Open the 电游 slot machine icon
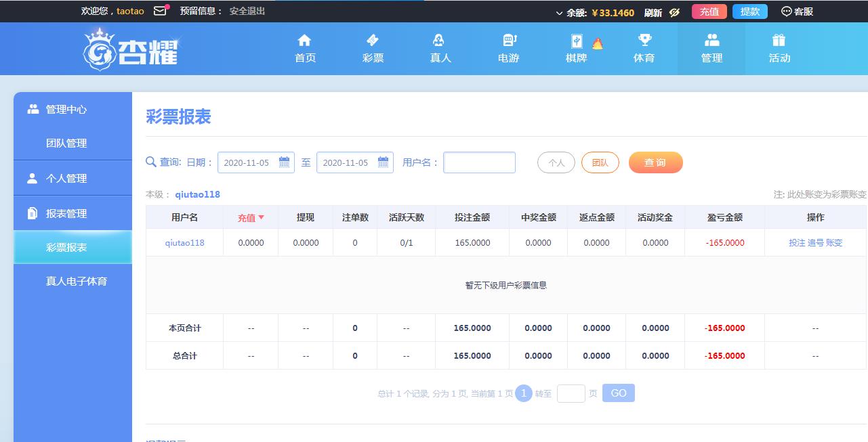 tap(510, 41)
